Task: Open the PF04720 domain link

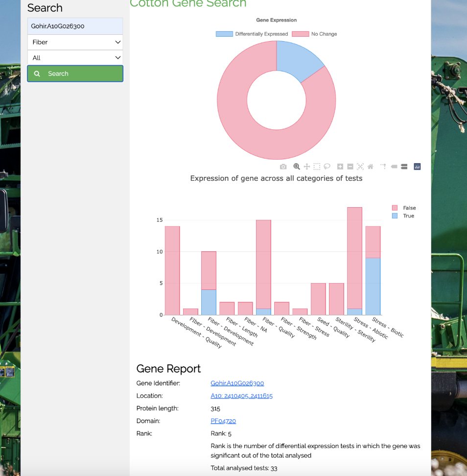Action: tap(223, 421)
